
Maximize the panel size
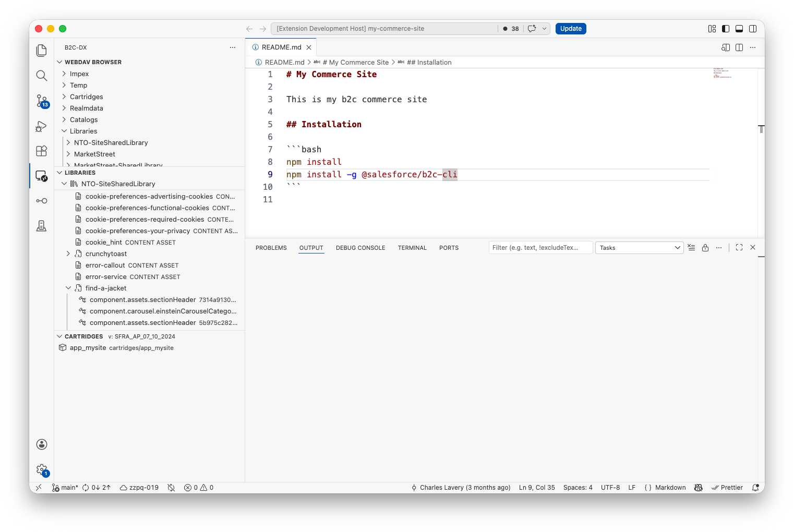click(739, 248)
